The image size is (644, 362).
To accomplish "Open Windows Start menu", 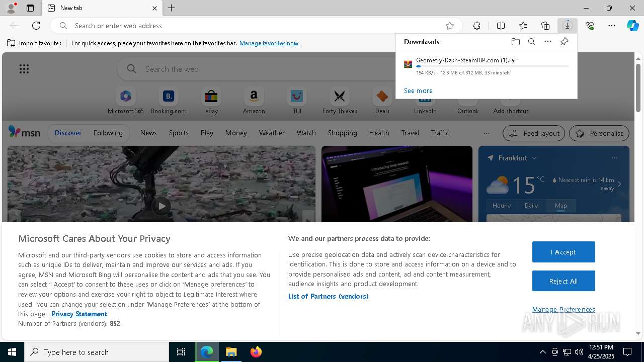I will point(12,352).
